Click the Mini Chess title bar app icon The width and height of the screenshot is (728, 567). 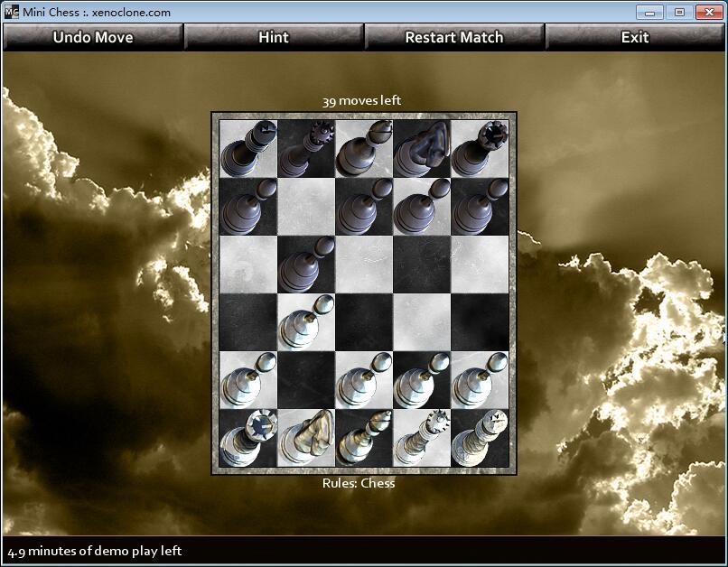[12, 12]
